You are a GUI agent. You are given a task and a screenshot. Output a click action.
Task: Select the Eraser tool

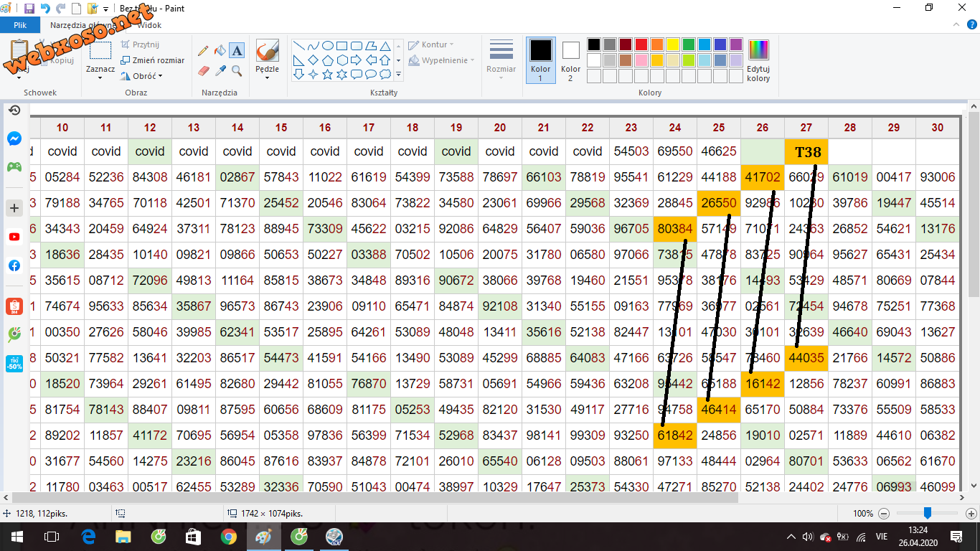point(203,71)
